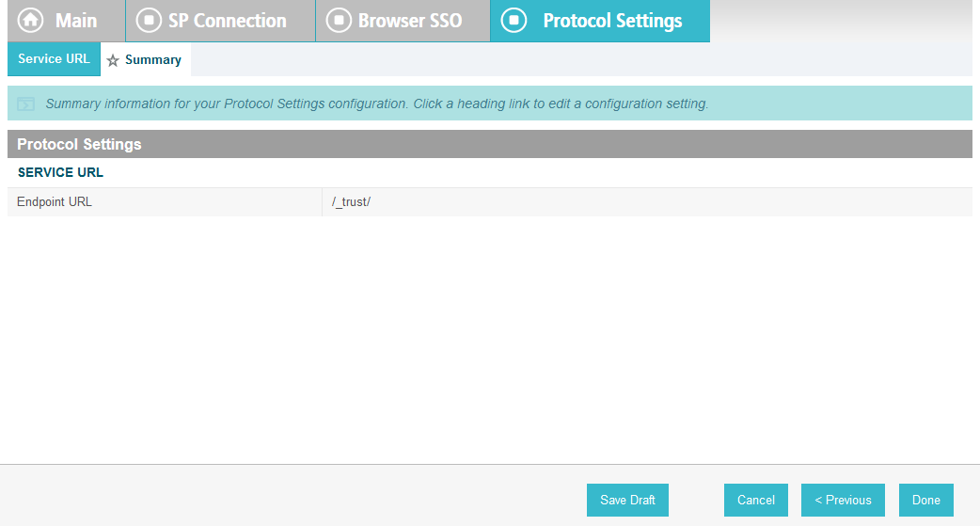The height and width of the screenshot is (526, 980).
Task: Click the home icon beside Main
Action: [31, 20]
